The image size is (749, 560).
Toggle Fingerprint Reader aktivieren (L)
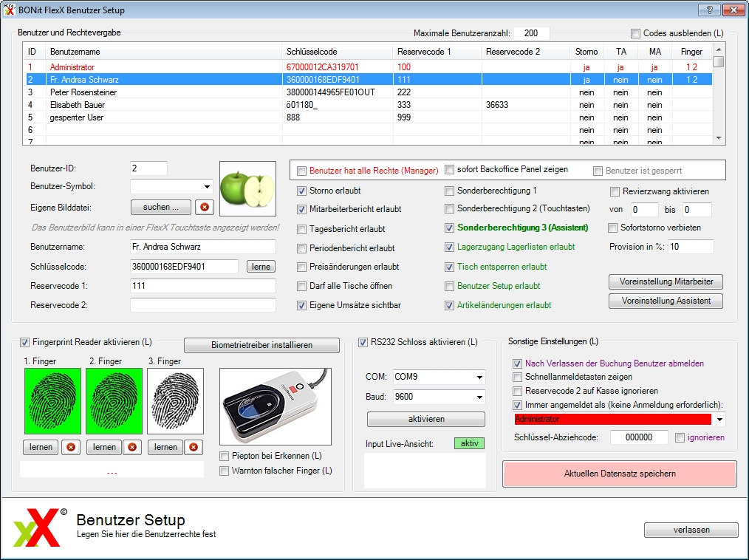pyautogui.click(x=24, y=343)
